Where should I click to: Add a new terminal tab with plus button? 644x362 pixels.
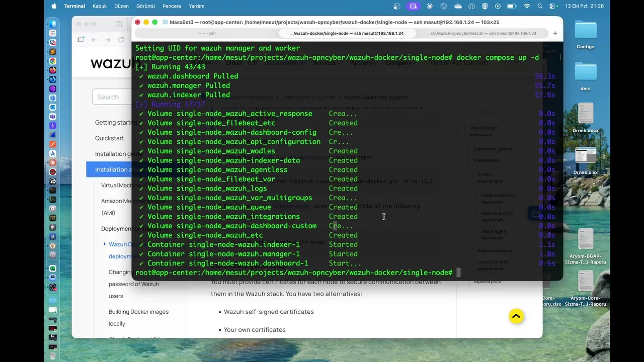555,33
